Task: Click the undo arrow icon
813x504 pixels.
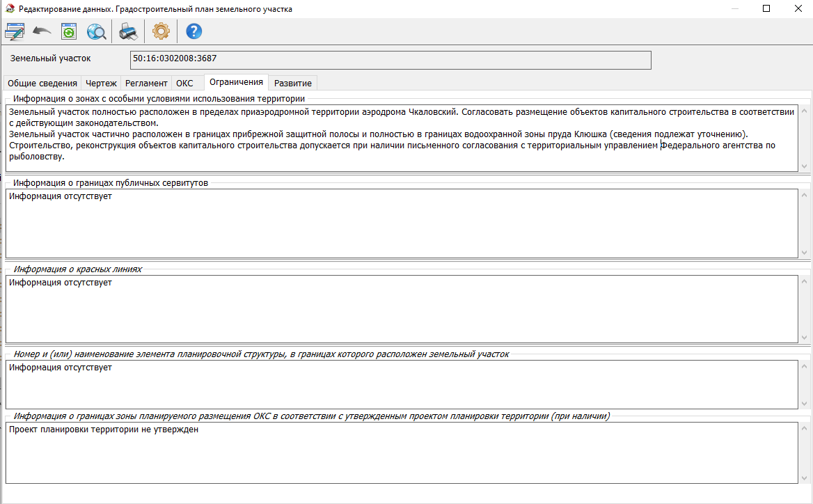Action: click(x=42, y=31)
